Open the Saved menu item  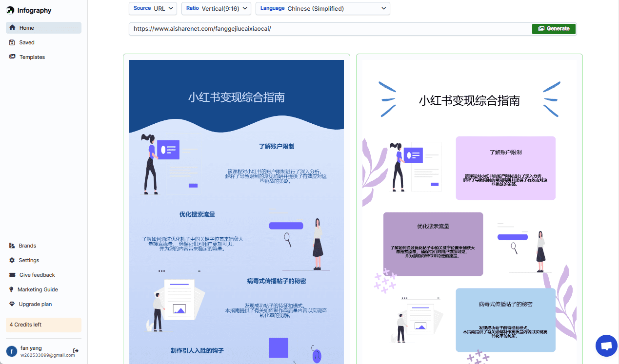tap(27, 42)
